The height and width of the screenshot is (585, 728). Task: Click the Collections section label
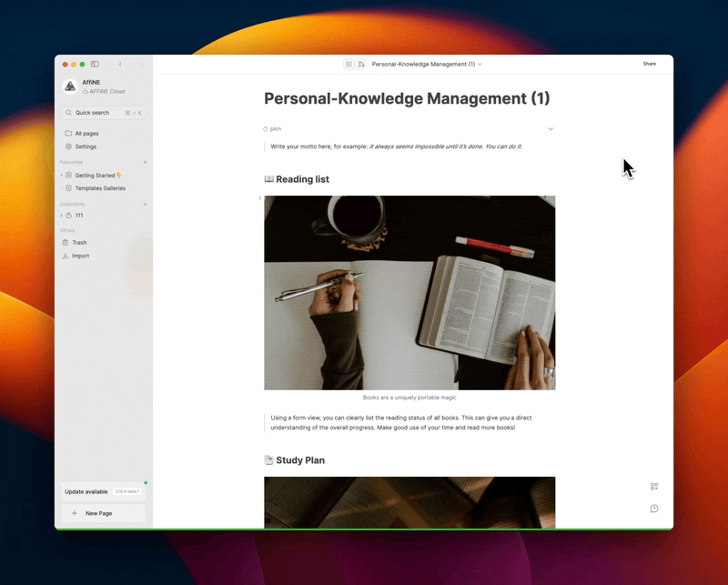pos(72,204)
